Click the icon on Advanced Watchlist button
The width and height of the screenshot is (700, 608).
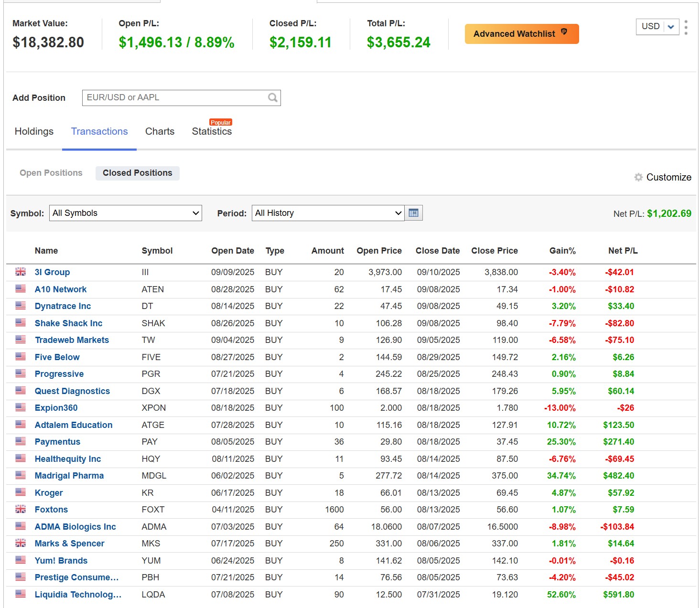click(x=564, y=32)
